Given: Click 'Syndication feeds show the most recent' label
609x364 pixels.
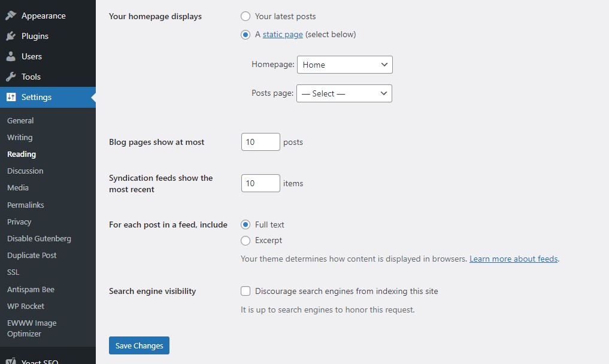Looking at the screenshot, I should click(161, 183).
